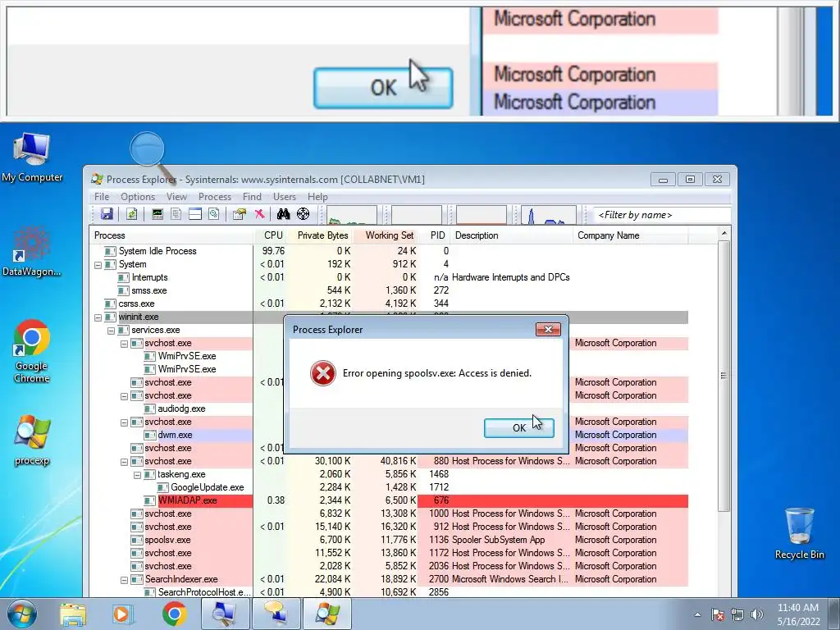This screenshot has width=840, height=630.
Task: Select the csrss.exe process row
Action: [389, 304]
